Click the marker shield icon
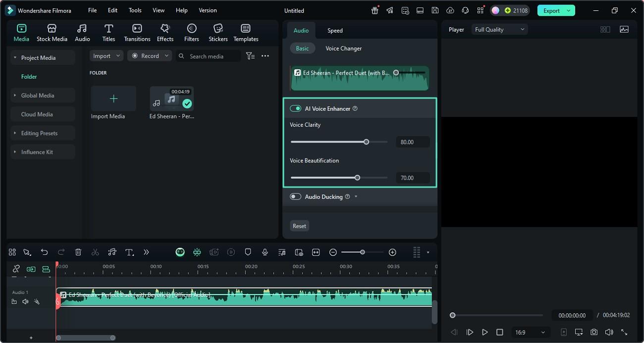The height and width of the screenshot is (343, 644). click(248, 252)
